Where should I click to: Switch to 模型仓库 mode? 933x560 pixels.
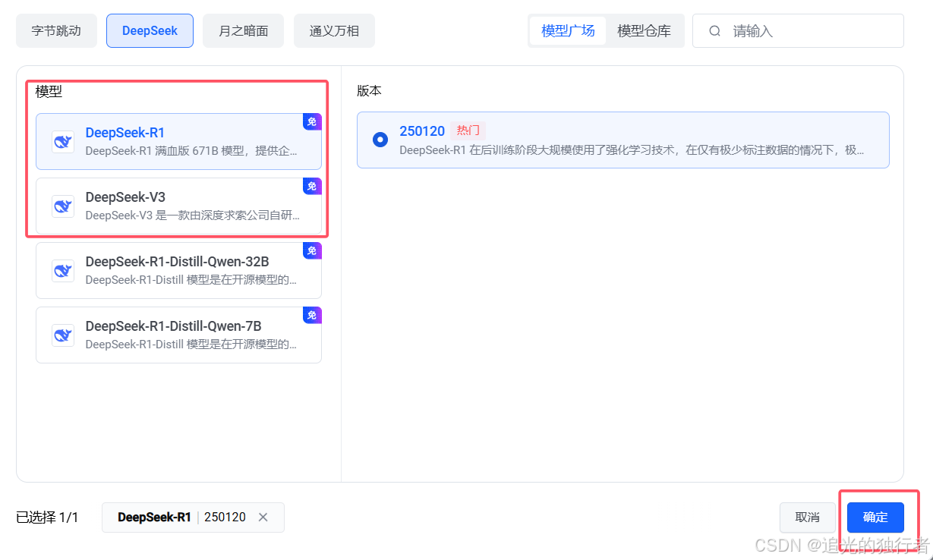(x=645, y=30)
